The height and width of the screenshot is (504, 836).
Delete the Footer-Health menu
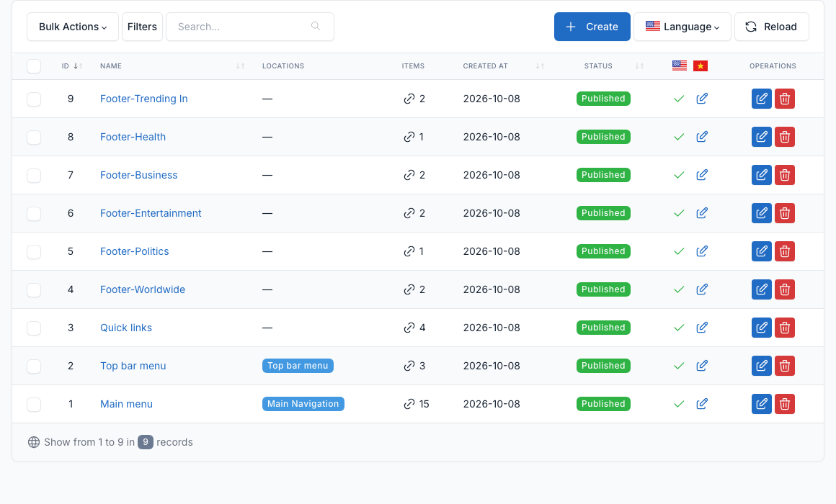785,137
